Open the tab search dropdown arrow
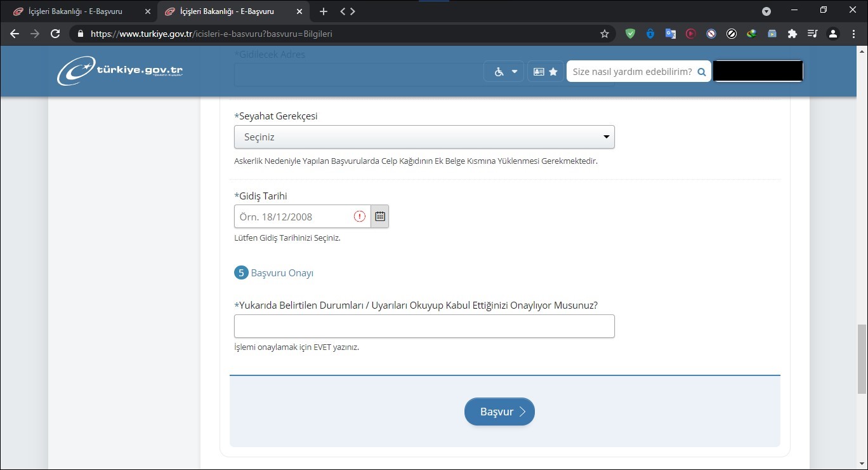 pos(766,11)
